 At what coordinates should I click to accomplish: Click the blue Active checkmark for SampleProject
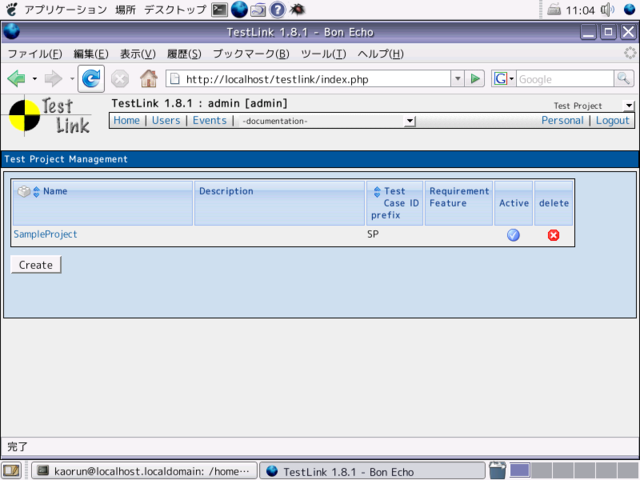pos(513,235)
